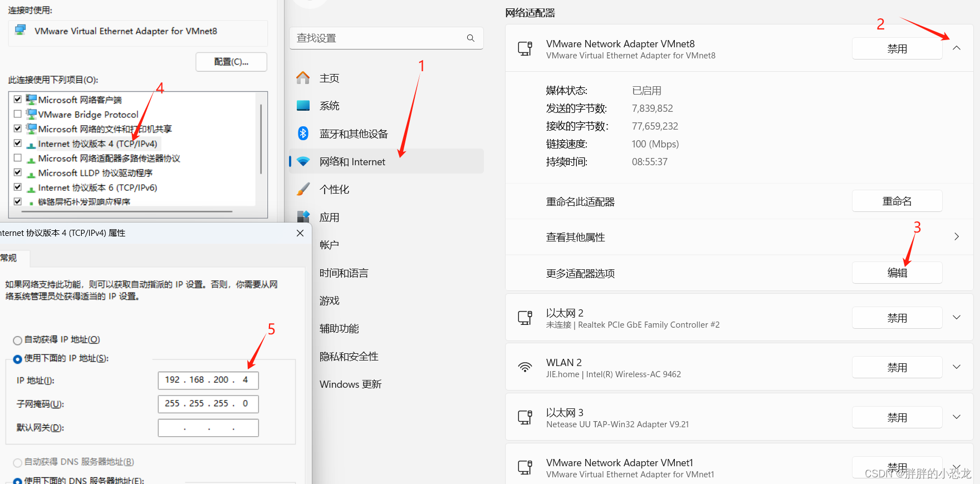Toggle Microsoft LLDP 协议驱动程序 checkbox
This screenshot has height=484, width=980.
click(18, 172)
